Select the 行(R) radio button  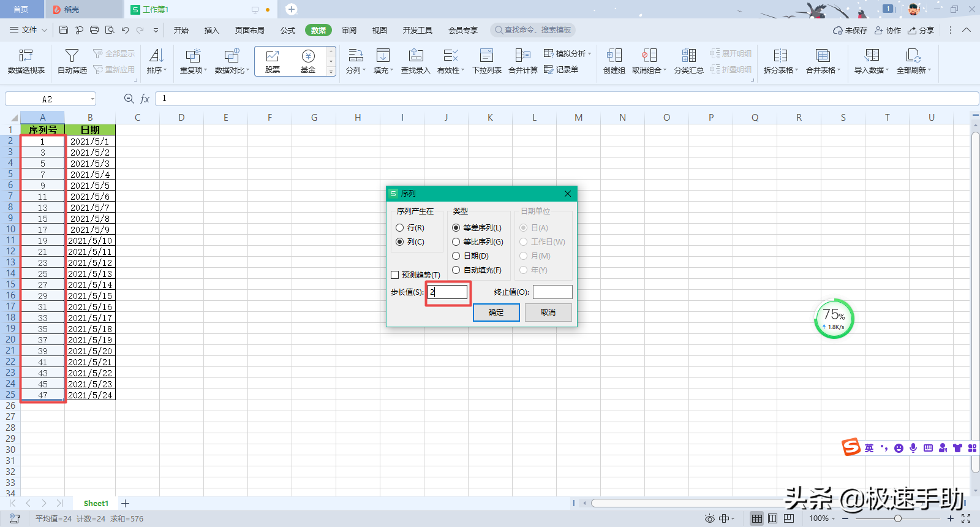coord(400,228)
